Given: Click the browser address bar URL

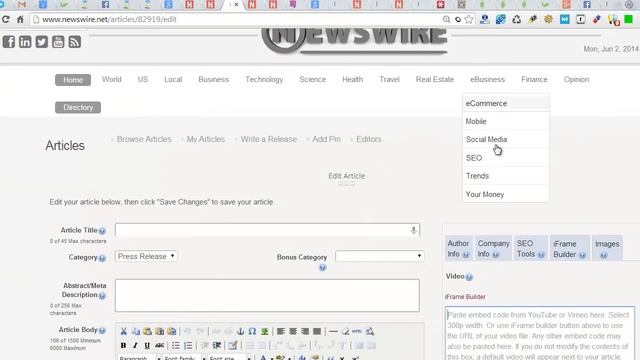Looking at the screenshot, I should [x=109, y=19].
